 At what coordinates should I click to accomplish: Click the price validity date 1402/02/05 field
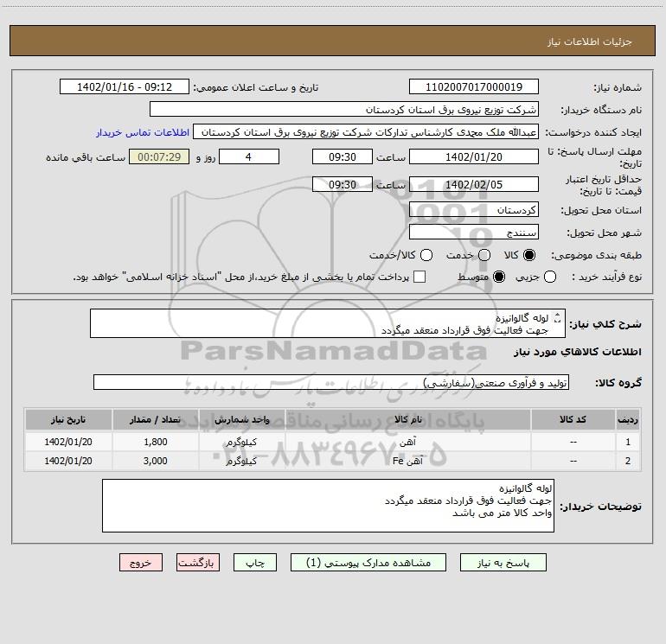[x=474, y=184]
